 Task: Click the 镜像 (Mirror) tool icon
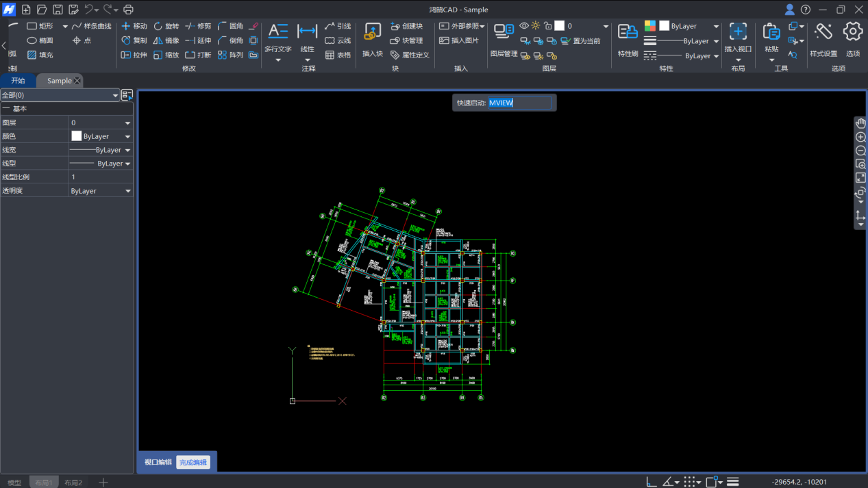(158, 40)
